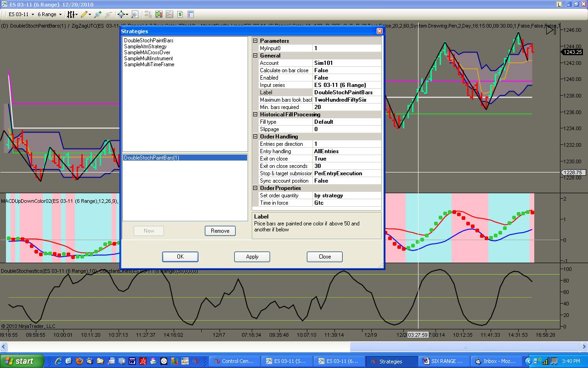588x368 pixels.
Task: Open Control Center taskbar button
Action: pos(235,362)
